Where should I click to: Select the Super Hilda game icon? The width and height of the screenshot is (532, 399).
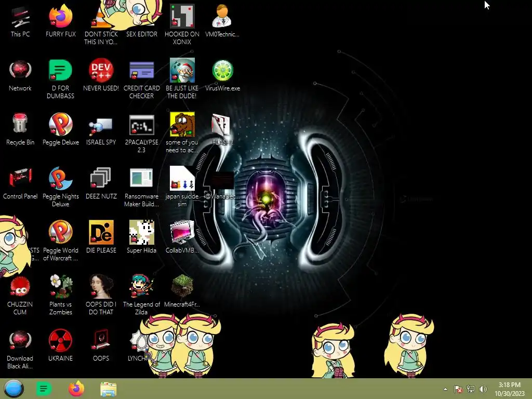click(x=141, y=238)
